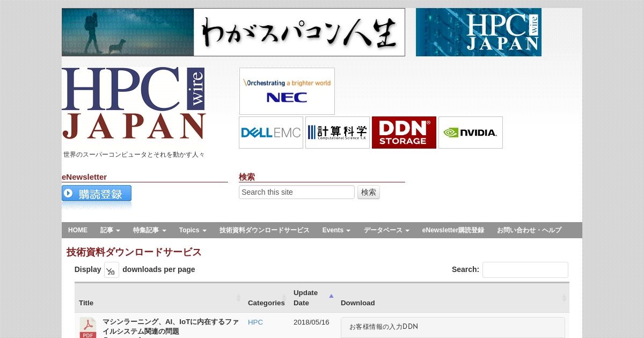
Task: Click the site tagline 世界のスーパーコンピュータ
Action: click(134, 155)
